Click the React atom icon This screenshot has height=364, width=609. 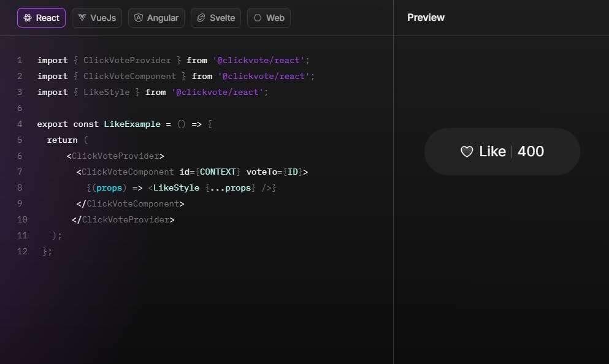coord(28,18)
